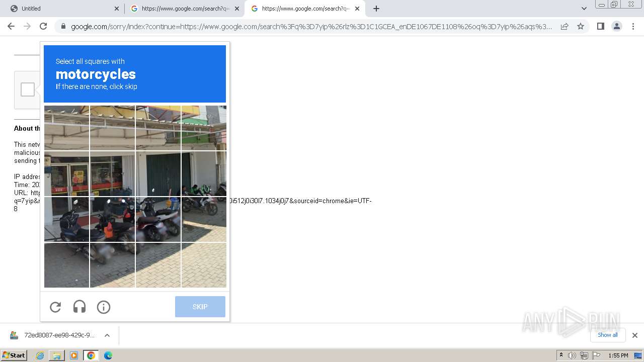
Task: Select bottom-right pavement tile
Action: pos(204,265)
